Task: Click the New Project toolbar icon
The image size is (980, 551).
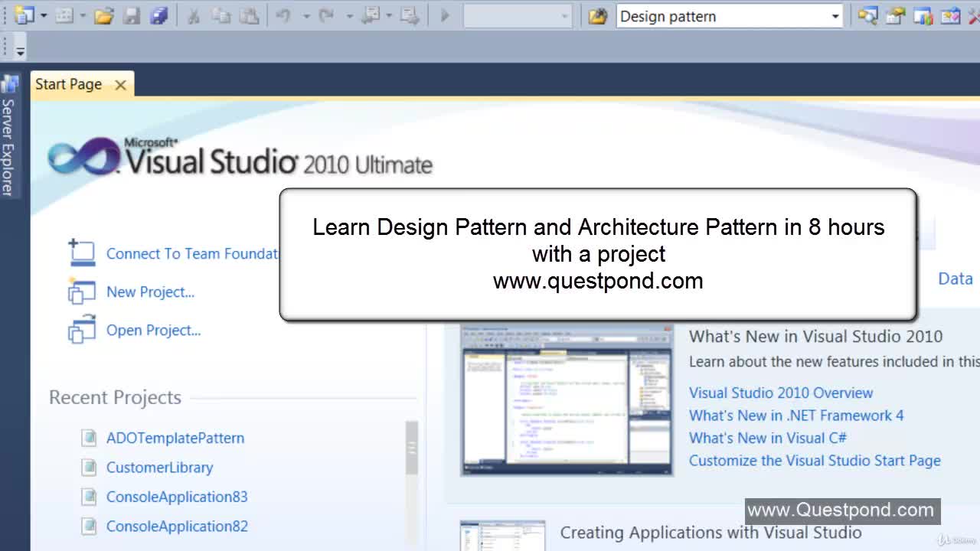Action: click(24, 15)
